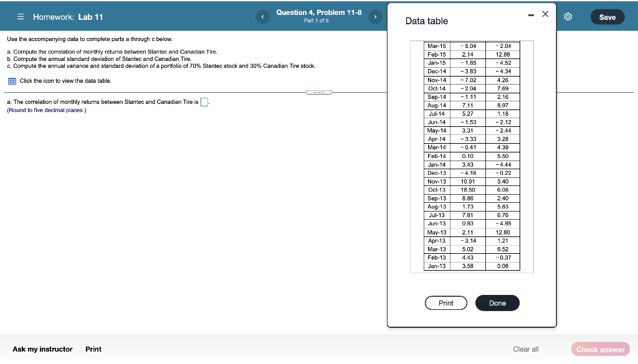Click the 'Part 1 of 5' label
Image resolution: width=638 pixels, height=364 pixels.
pos(316,21)
